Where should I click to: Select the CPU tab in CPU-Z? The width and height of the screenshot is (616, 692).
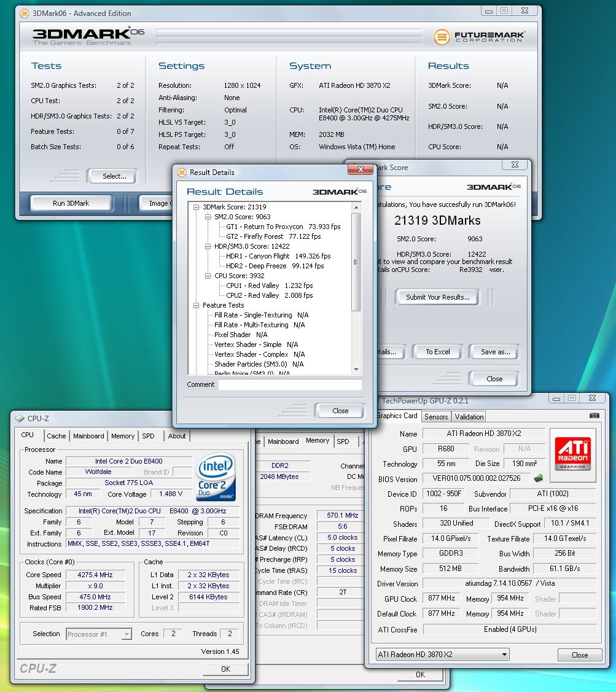[28, 435]
